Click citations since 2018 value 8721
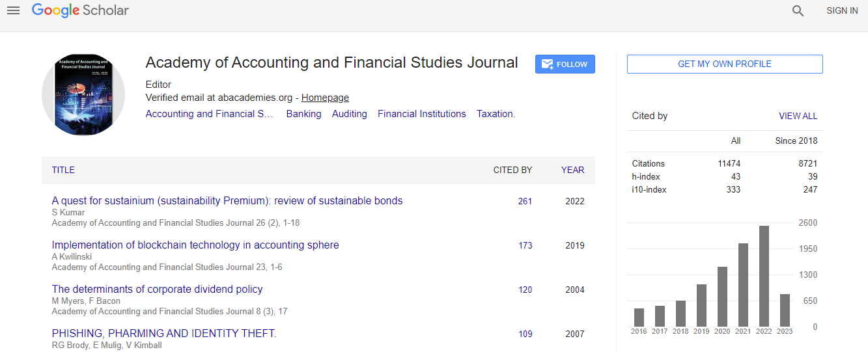The image size is (868, 352). point(807,163)
